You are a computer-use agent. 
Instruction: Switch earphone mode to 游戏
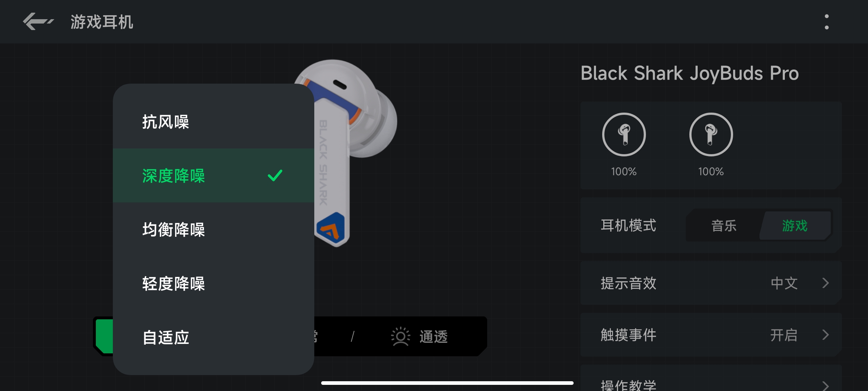point(795,226)
